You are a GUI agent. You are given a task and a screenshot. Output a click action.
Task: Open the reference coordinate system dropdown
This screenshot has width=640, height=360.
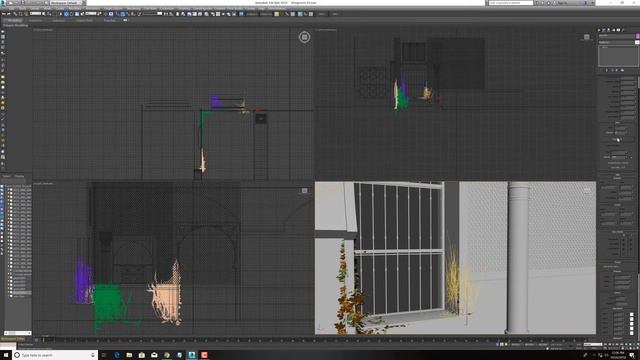tap(91, 14)
